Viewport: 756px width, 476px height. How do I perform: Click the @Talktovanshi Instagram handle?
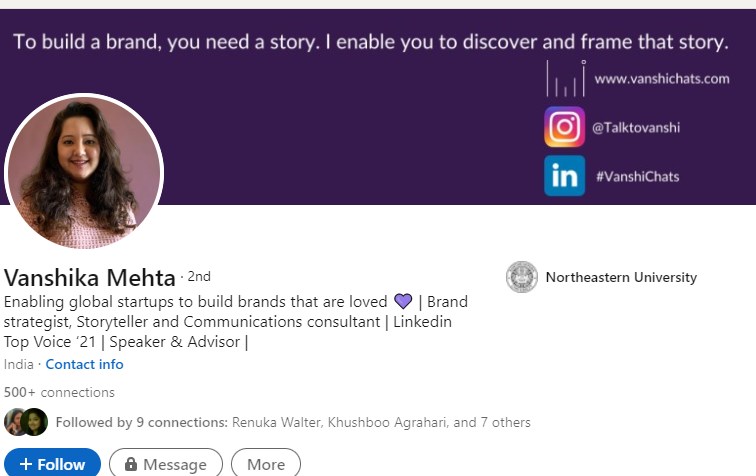pos(635,127)
